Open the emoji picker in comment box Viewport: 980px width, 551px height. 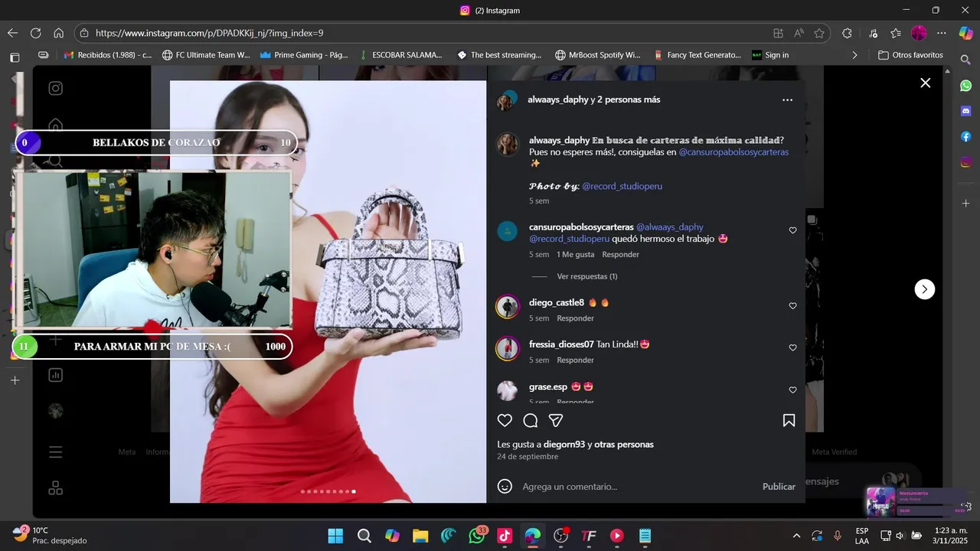coord(505,486)
